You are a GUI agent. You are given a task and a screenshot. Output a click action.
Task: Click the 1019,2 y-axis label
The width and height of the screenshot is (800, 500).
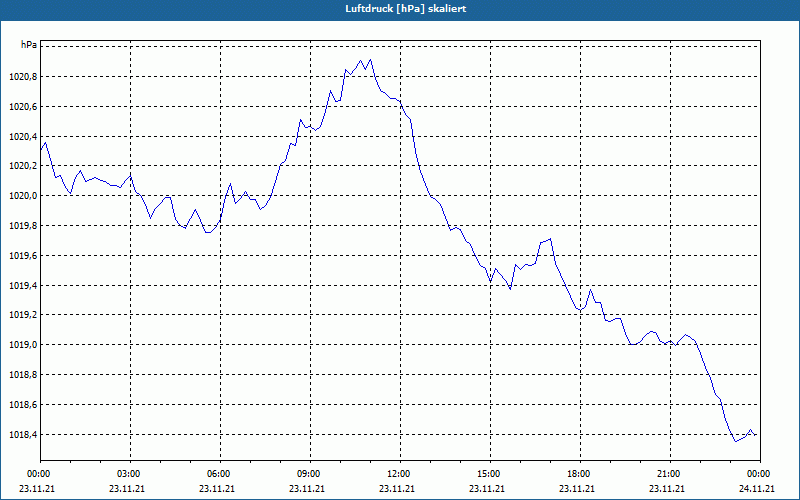click(23, 315)
